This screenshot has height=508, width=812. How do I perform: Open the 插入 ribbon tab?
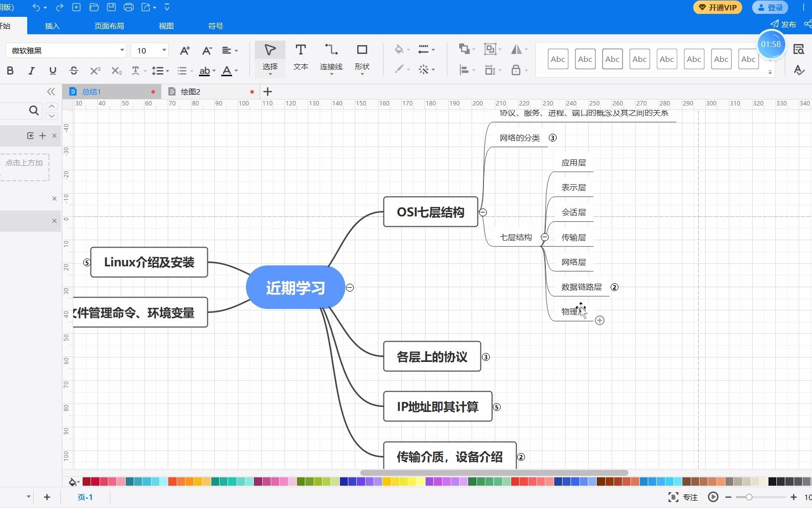click(x=52, y=26)
